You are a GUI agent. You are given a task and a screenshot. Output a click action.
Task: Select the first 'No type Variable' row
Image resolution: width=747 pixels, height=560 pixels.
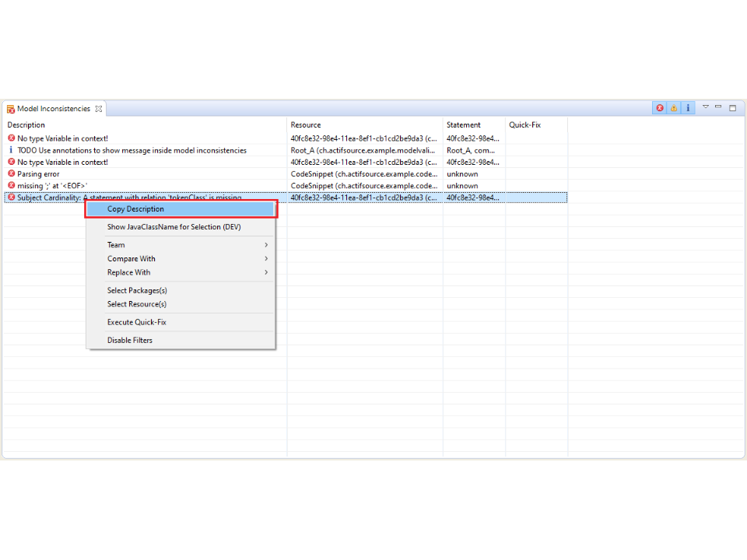pyautogui.click(x=62, y=138)
